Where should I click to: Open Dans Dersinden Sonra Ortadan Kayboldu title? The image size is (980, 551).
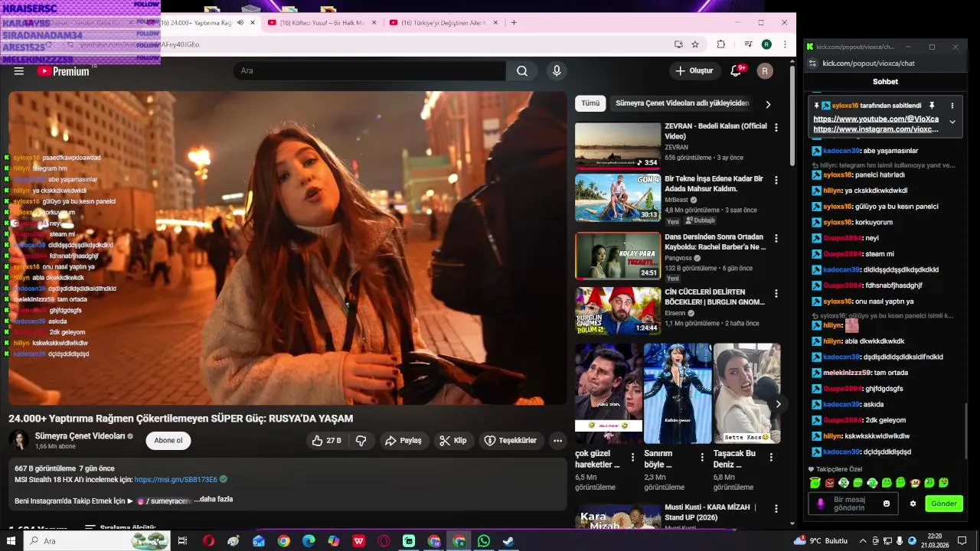click(x=715, y=243)
